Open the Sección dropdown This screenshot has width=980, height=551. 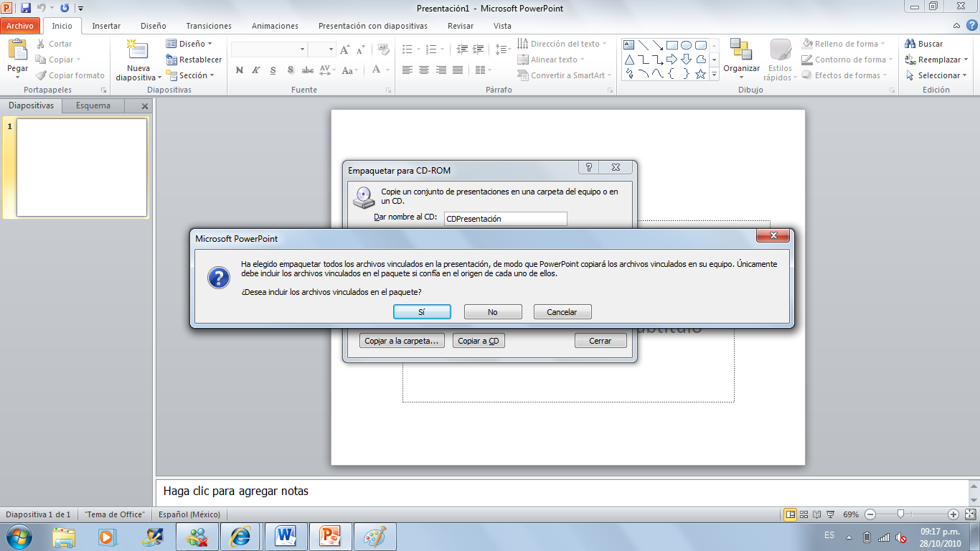(x=190, y=75)
